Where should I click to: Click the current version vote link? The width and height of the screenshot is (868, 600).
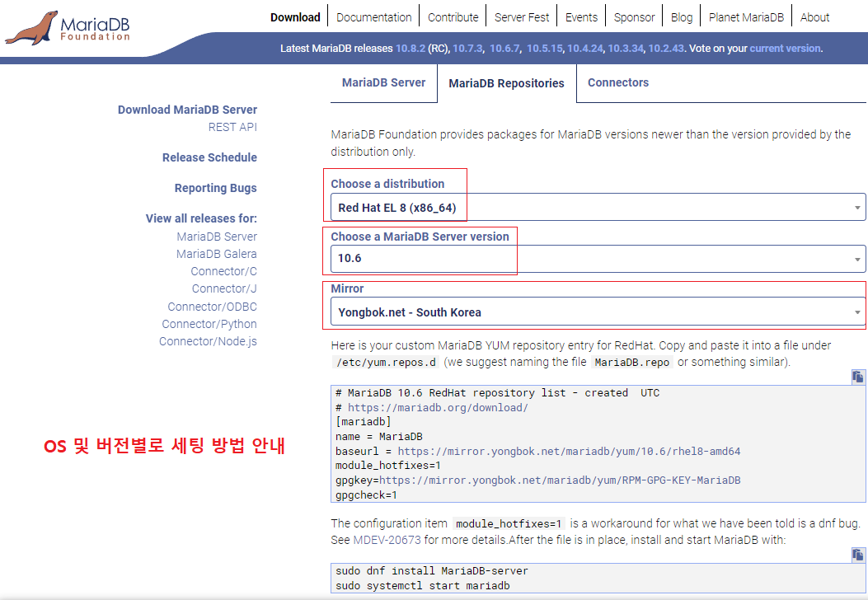(x=785, y=48)
